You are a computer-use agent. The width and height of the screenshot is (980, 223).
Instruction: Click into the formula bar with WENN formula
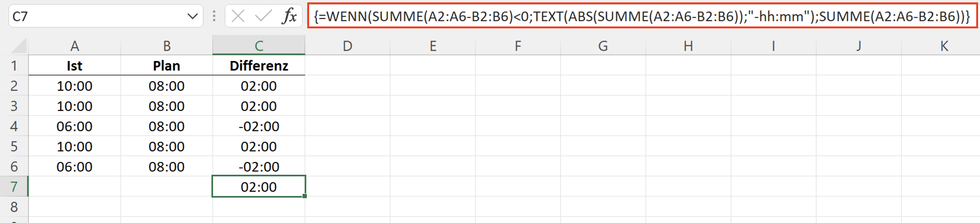(642, 17)
